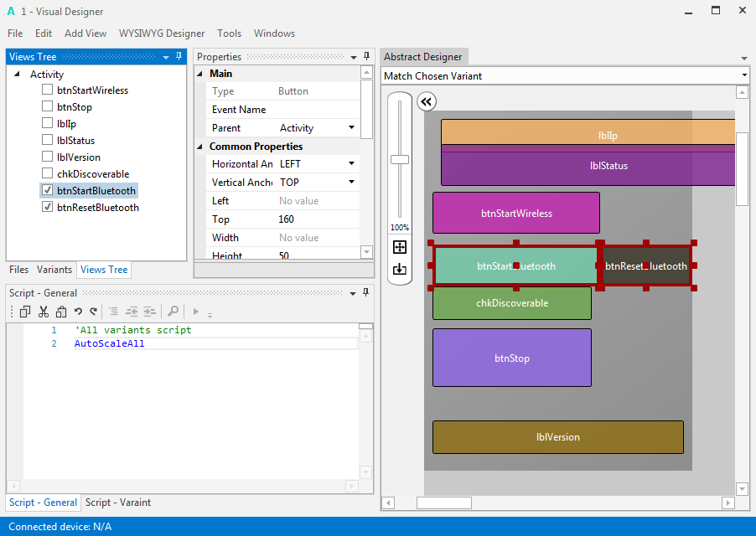The image size is (756, 536).
Task: Click the Undo arrow in script toolbar
Action: (x=79, y=312)
